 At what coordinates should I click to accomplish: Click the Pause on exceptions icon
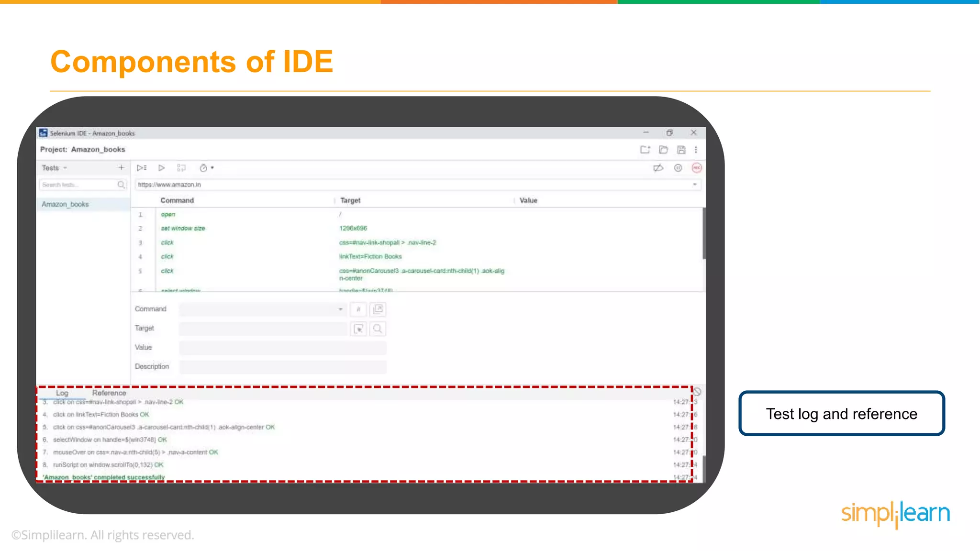point(678,168)
